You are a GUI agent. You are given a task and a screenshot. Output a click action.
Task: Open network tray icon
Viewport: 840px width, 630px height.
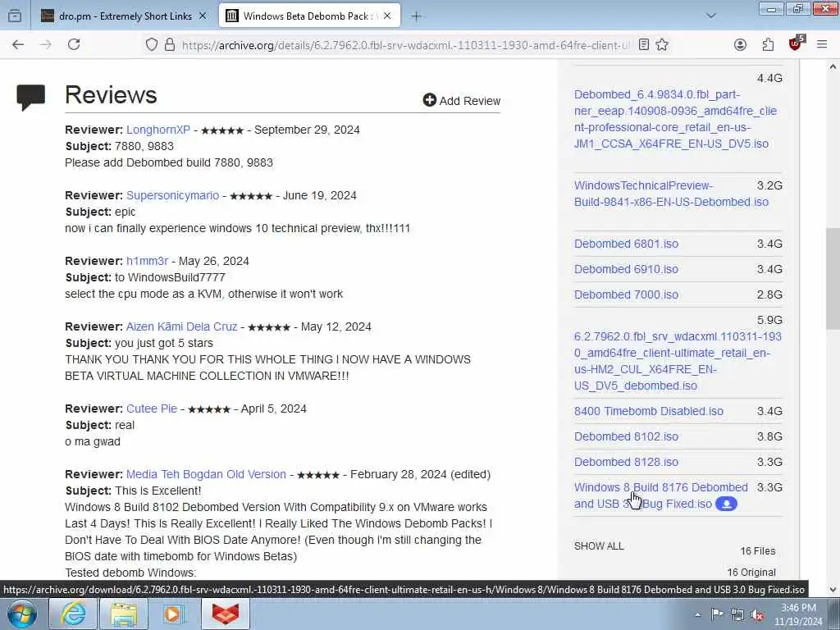tap(737, 614)
